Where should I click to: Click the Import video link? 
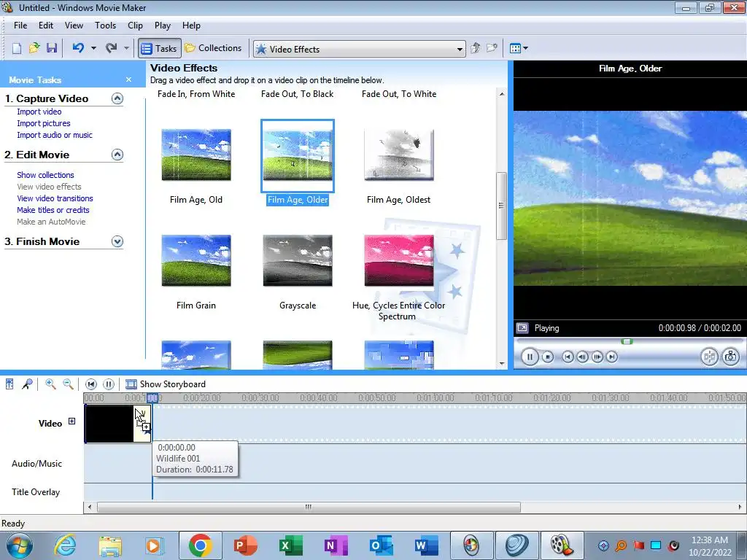click(39, 112)
